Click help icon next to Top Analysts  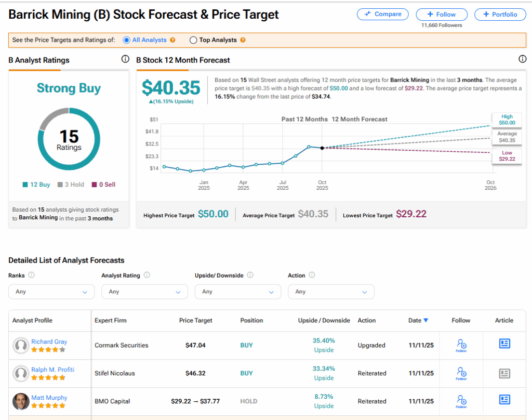coord(243,40)
